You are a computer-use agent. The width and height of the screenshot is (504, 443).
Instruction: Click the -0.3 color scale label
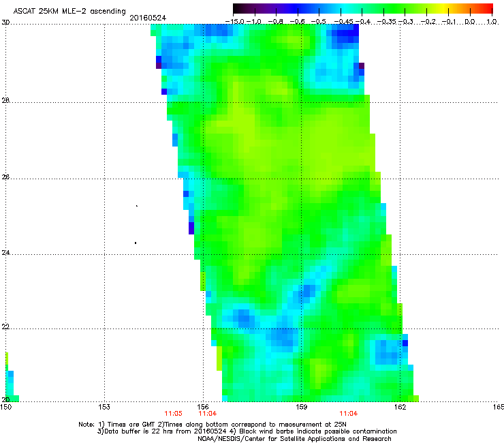pyautogui.click(x=406, y=22)
